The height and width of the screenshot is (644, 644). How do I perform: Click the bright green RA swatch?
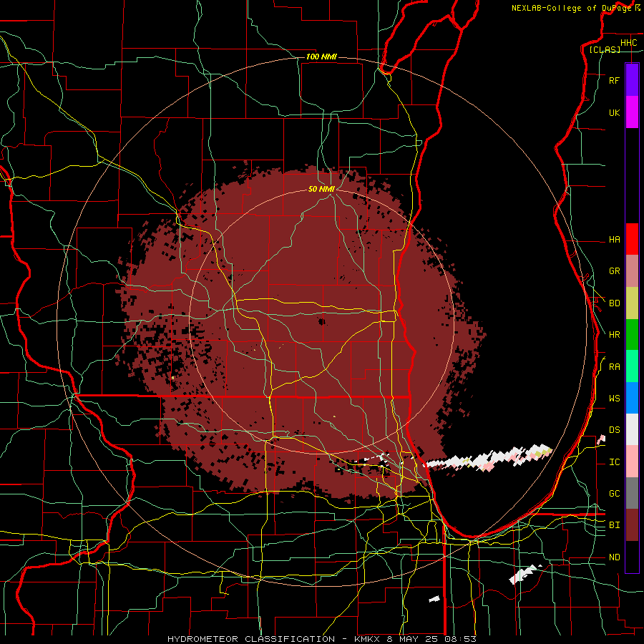(632, 366)
